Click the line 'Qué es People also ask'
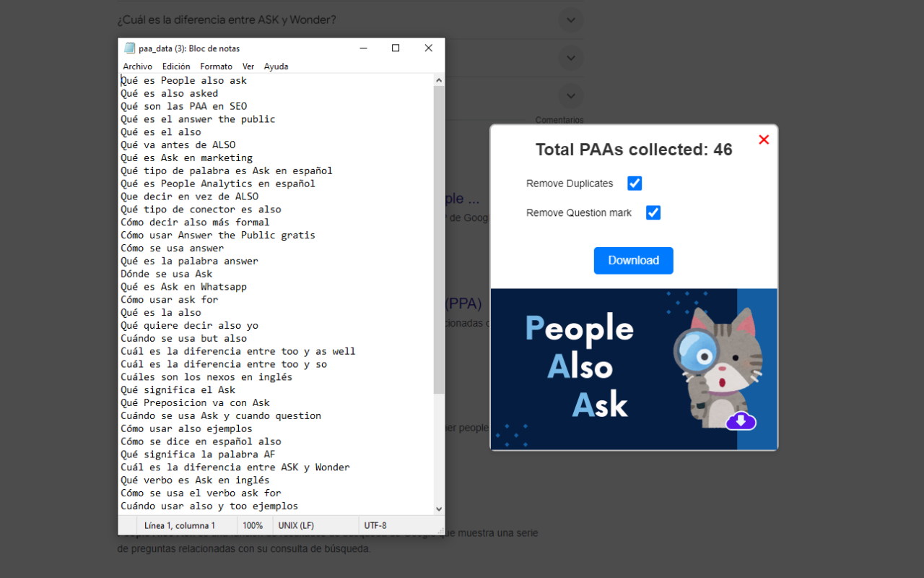This screenshot has width=924, height=578. pos(184,80)
